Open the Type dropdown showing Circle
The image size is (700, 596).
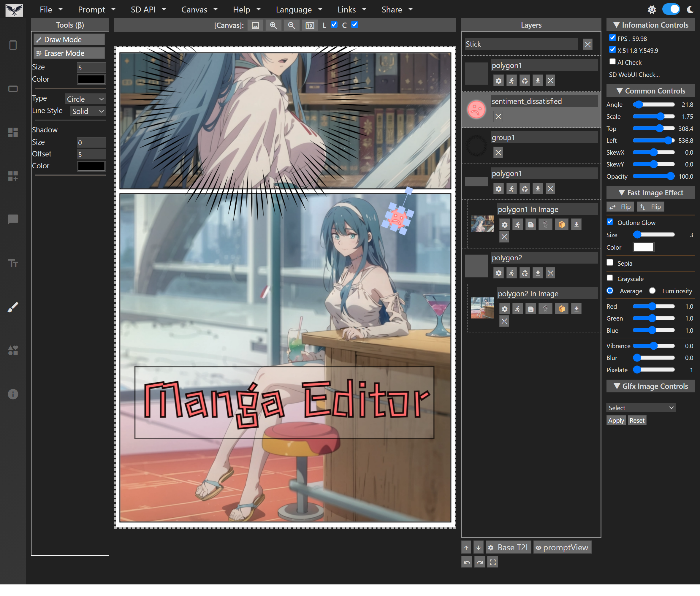coord(85,99)
